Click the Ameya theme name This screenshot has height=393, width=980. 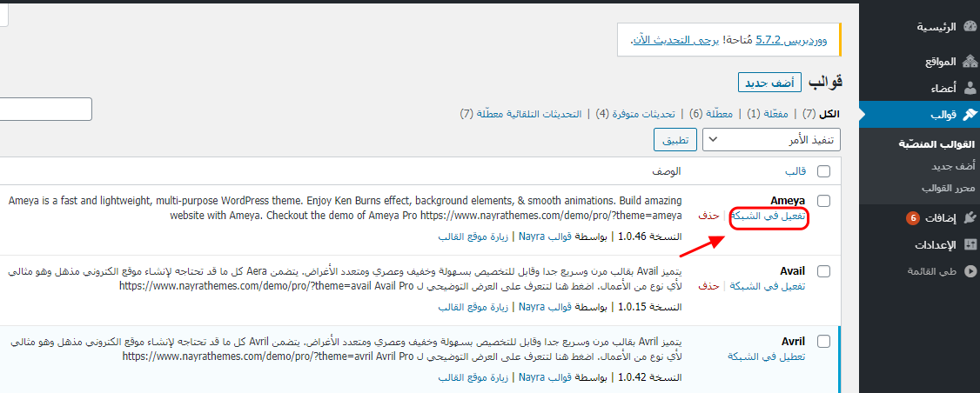(x=789, y=201)
